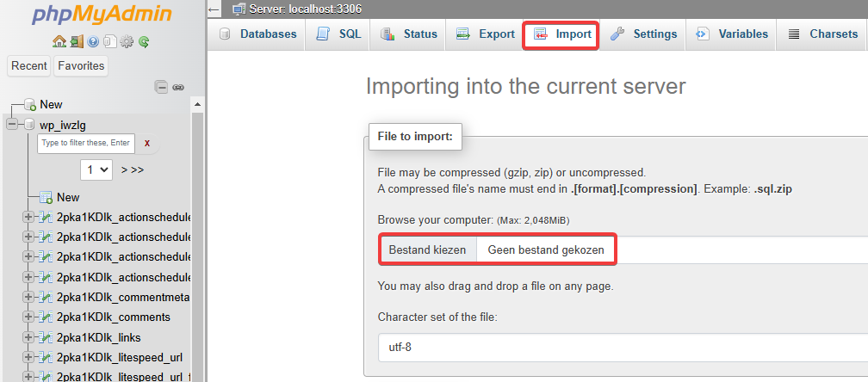The height and width of the screenshot is (382, 868).
Task: Click the Recent button
Action: [x=28, y=65]
